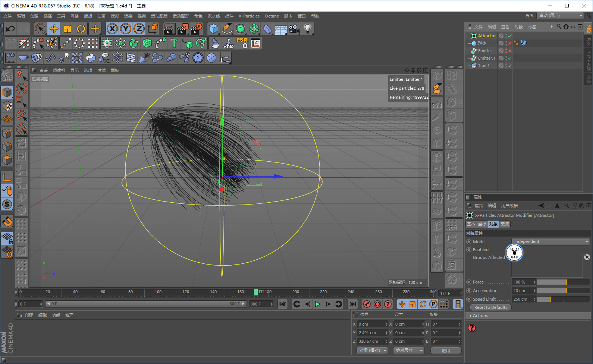The width and height of the screenshot is (593, 364).
Task: Enable the 球体 object via red X
Action: pyautogui.click(x=510, y=43)
